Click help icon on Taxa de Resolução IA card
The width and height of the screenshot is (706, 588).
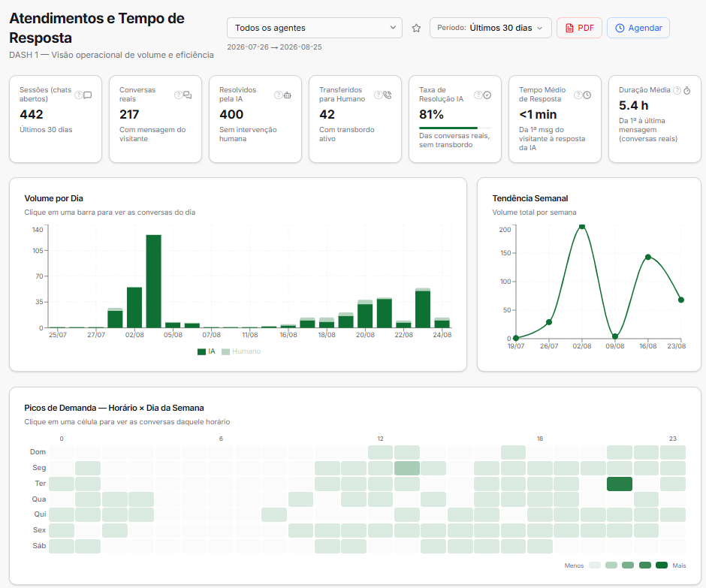point(478,95)
